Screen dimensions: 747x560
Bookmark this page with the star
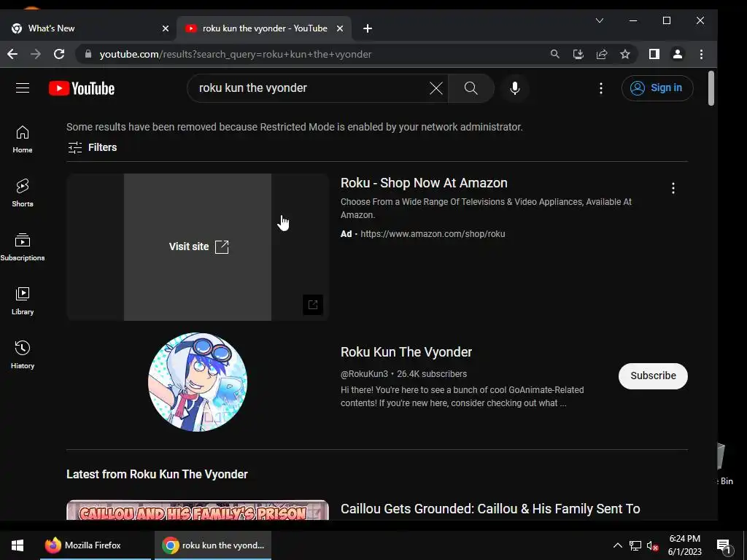[x=625, y=54]
